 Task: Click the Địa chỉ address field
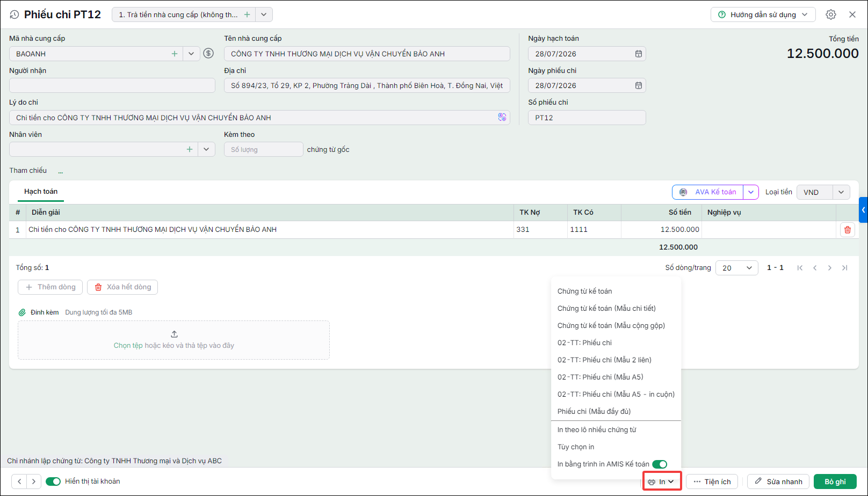point(367,85)
